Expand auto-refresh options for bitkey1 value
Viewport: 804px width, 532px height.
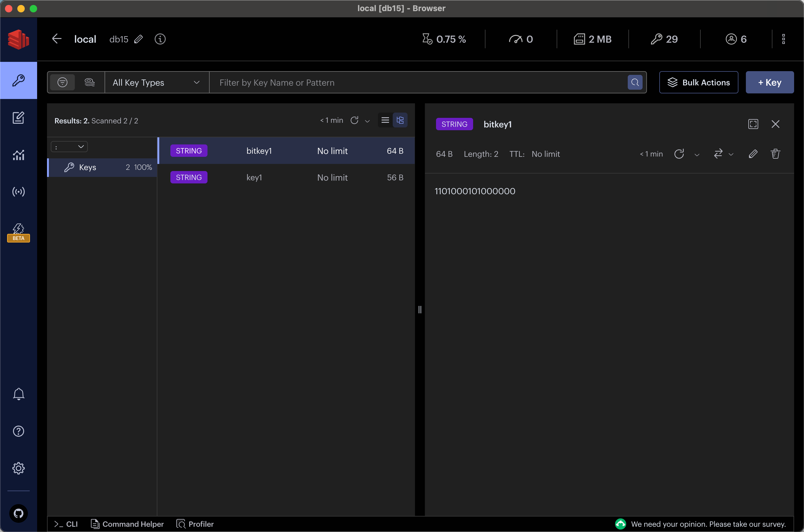click(x=697, y=155)
